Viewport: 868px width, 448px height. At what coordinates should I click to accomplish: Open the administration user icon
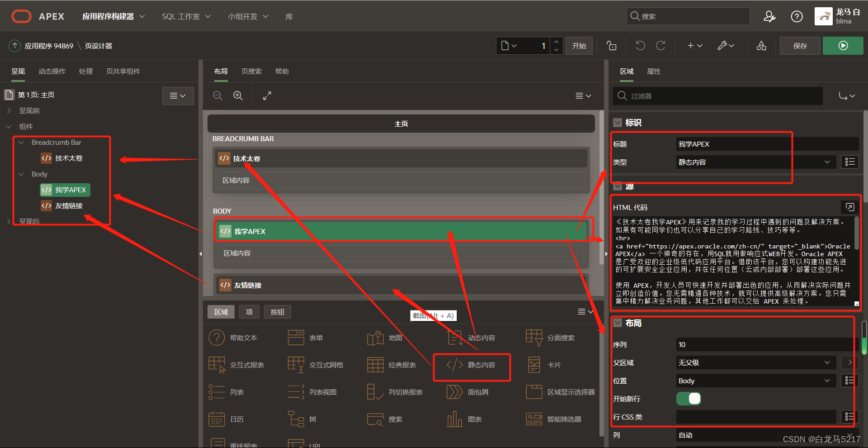769,17
